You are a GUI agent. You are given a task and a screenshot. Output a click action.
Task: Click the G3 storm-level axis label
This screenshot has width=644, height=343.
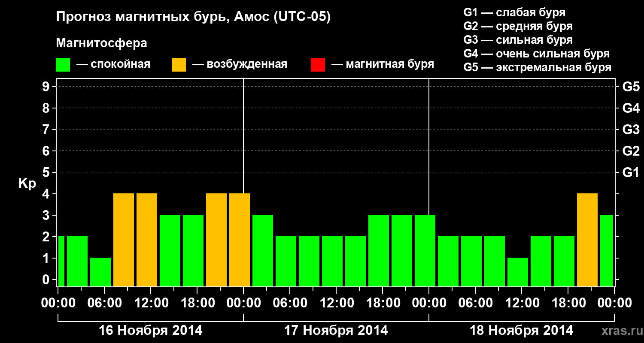point(631,129)
